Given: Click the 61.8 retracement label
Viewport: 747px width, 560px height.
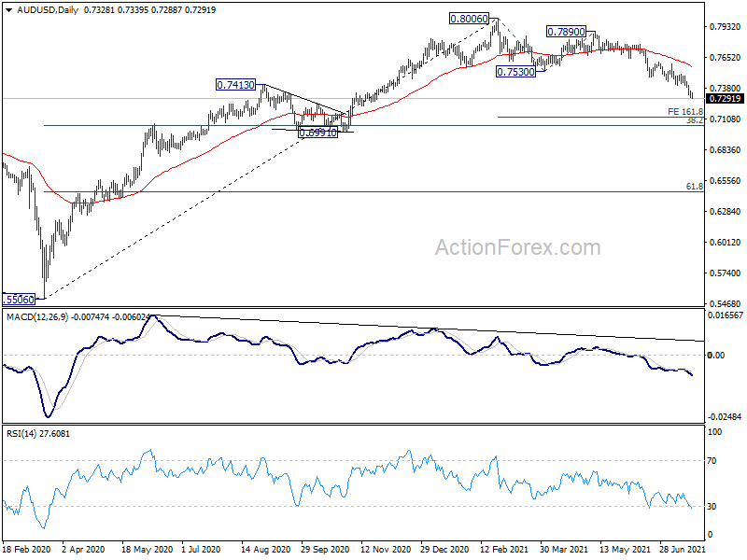Looking at the screenshot, I should 695,187.
